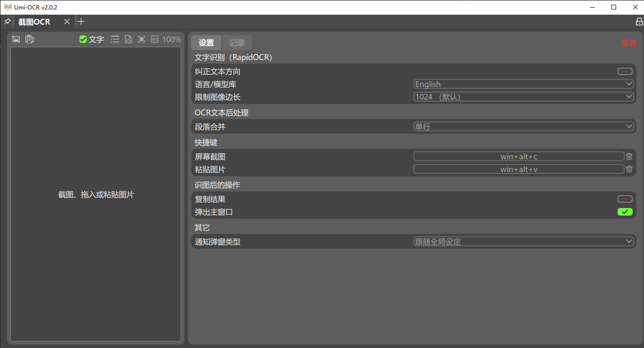Click the fit-to-view icon
This screenshot has width=644, height=348.
[141, 40]
